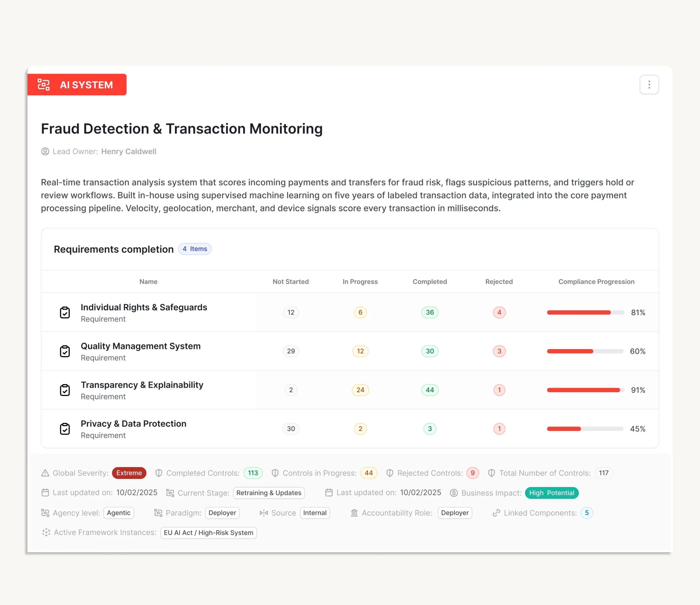Click the Deployer tag beside Paradigm
Viewport: 700px width, 605px height.
pyautogui.click(x=222, y=513)
